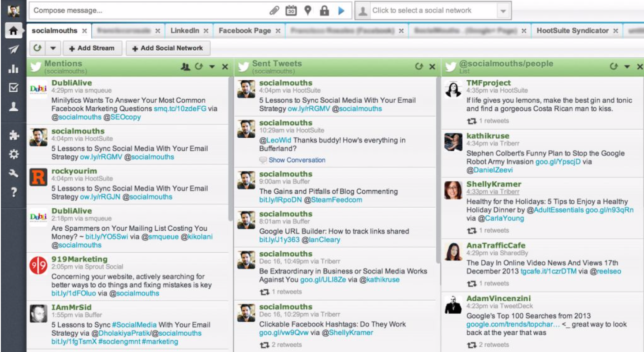Open the @SEOcopy mention link

pyautogui.click(x=124, y=117)
